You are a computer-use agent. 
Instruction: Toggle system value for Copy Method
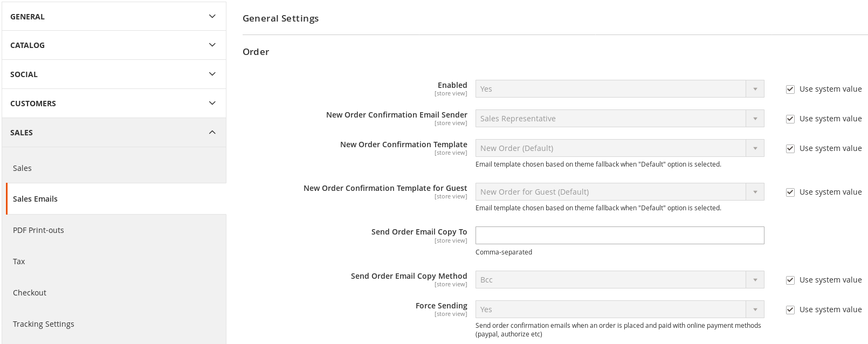(x=790, y=280)
